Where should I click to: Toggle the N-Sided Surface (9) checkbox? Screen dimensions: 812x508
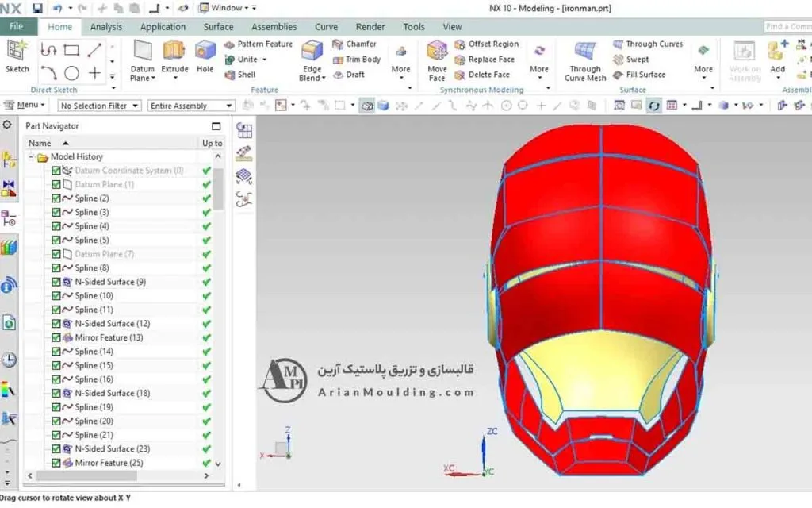pyautogui.click(x=56, y=282)
